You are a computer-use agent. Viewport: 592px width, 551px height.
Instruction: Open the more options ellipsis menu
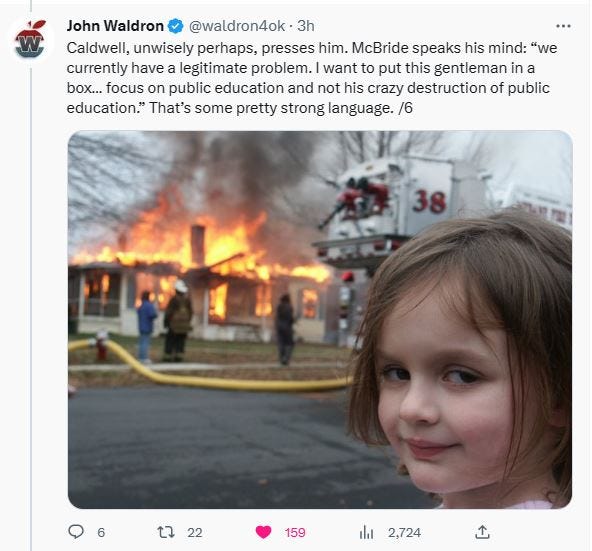[563, 26]
